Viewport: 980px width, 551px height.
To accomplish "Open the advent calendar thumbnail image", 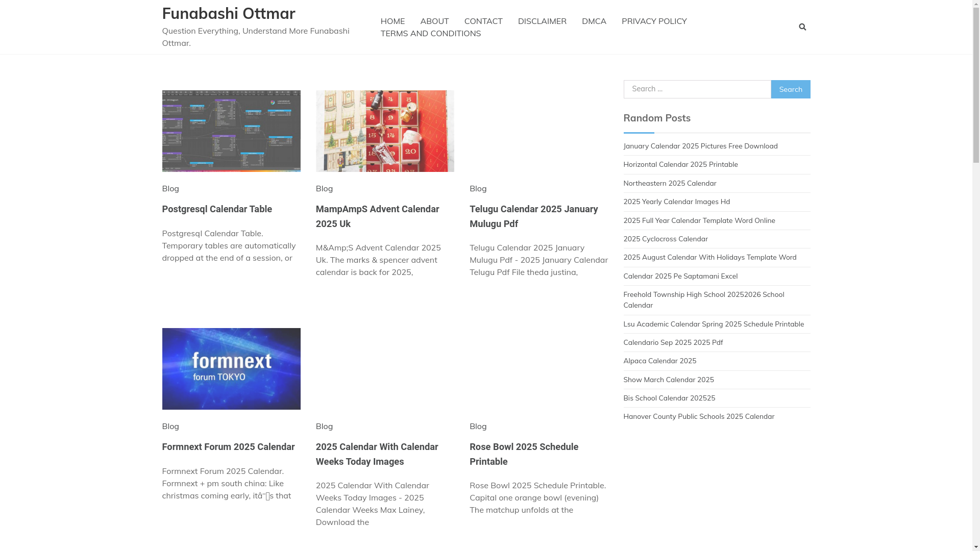I will [x=385, y=131].
